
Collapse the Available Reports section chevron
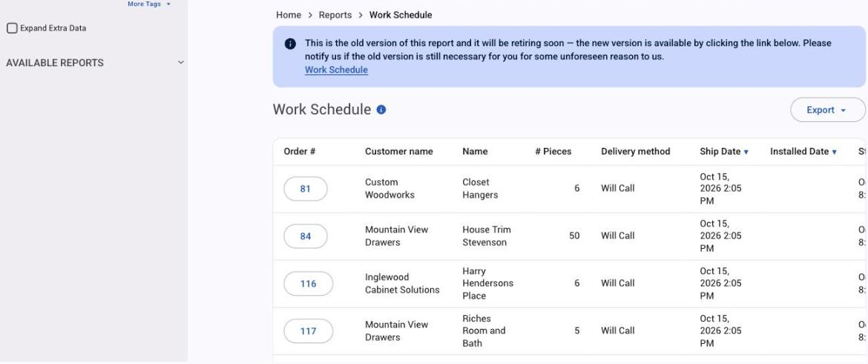pos(180,62)
